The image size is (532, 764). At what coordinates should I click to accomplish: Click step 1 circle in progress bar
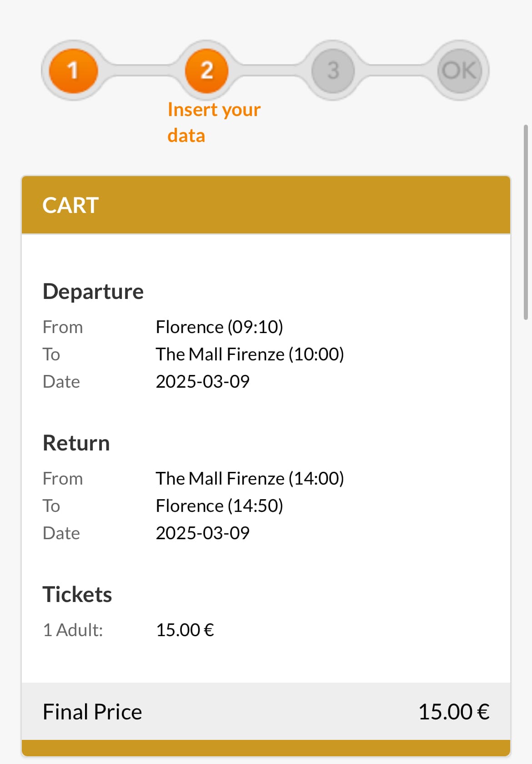(x=73, y=71)
